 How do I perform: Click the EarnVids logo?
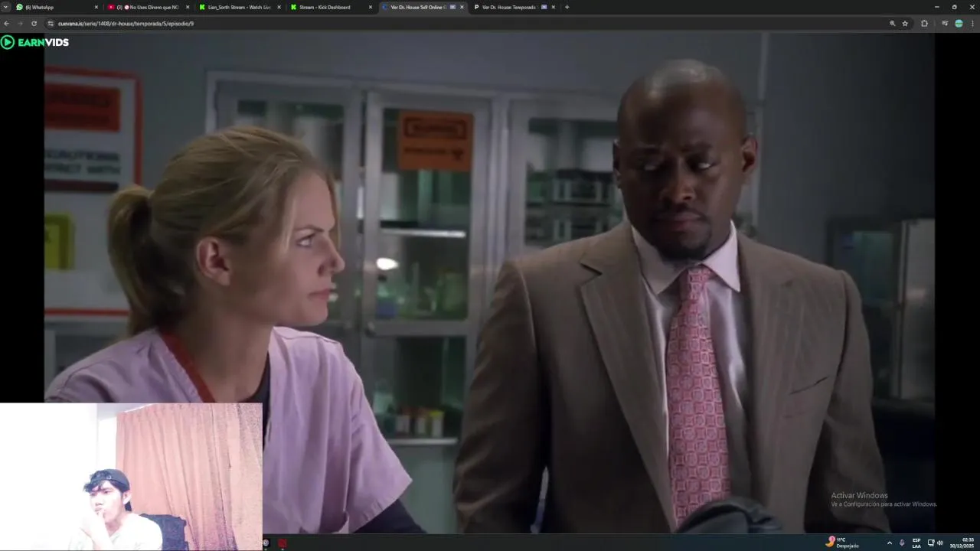pyautogui.click(x=35, y=42)
